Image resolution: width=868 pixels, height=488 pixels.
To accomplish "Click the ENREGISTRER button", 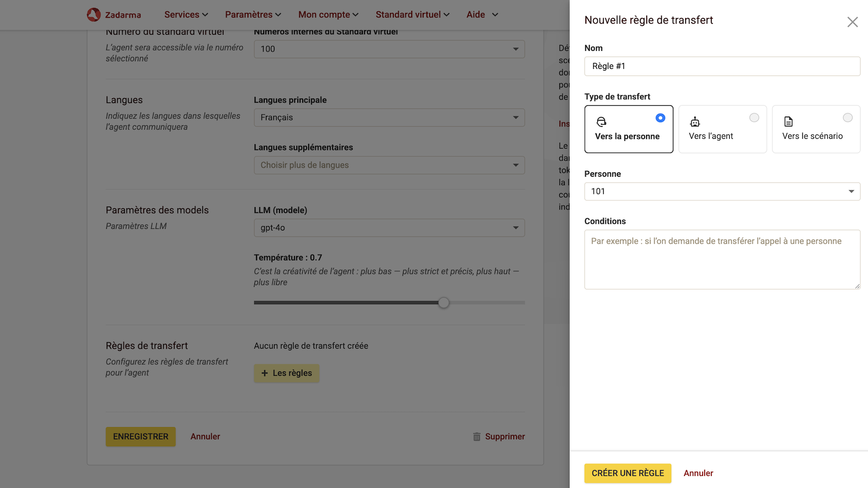I will tap(141, 436).
